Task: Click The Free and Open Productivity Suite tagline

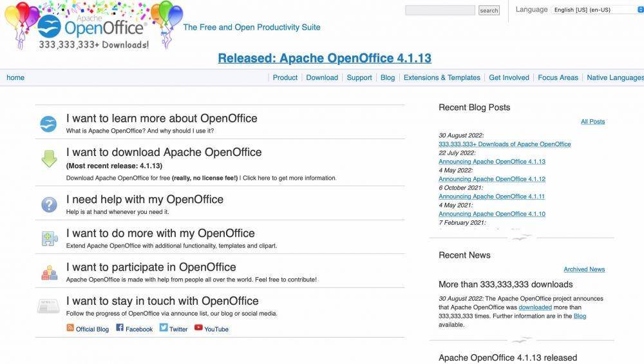Action: [x=251, y=27]
